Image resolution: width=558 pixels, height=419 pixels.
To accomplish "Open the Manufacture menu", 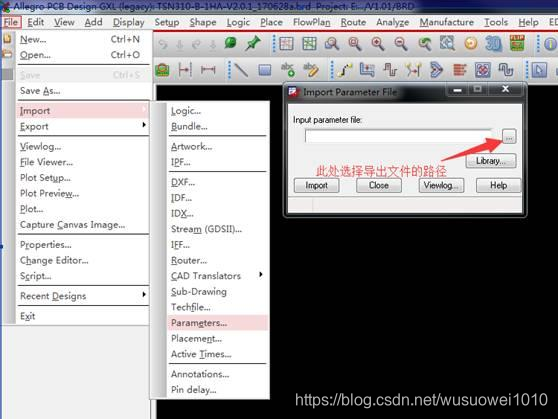I will (446, 22).
